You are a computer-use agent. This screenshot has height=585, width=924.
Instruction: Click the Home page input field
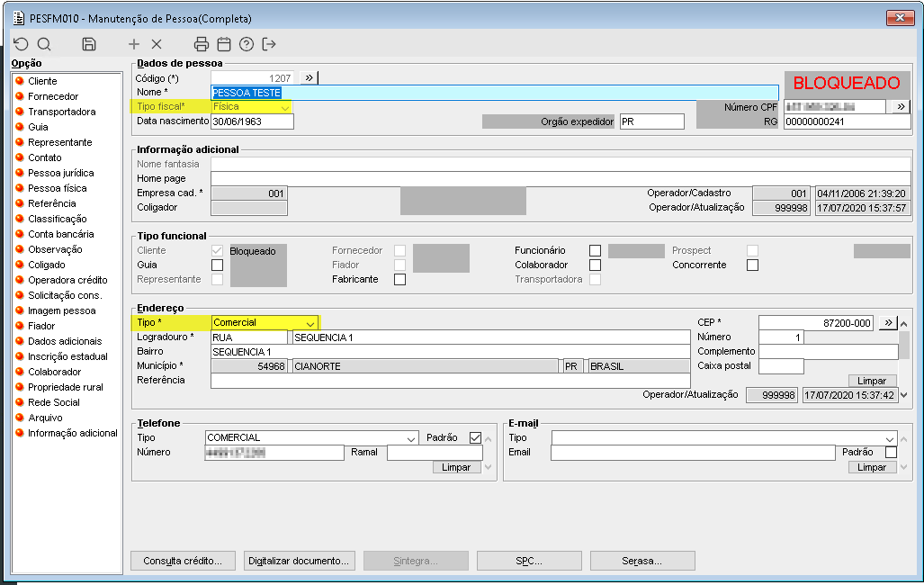(561, 179)
